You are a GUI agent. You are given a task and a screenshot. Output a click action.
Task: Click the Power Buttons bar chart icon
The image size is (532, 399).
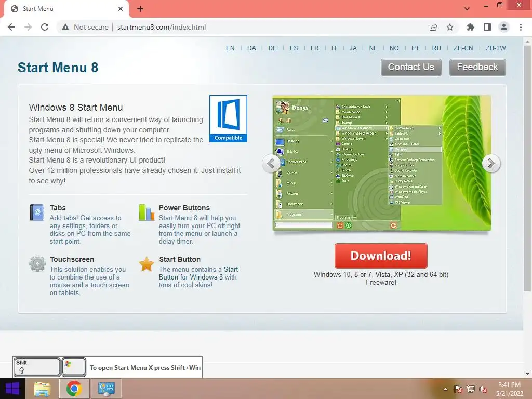(147, 212)
